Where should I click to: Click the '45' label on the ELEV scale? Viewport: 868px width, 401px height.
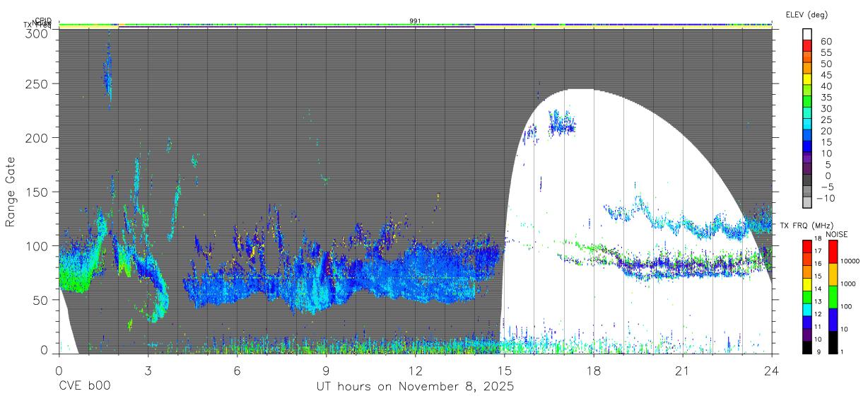click(825, 74)
